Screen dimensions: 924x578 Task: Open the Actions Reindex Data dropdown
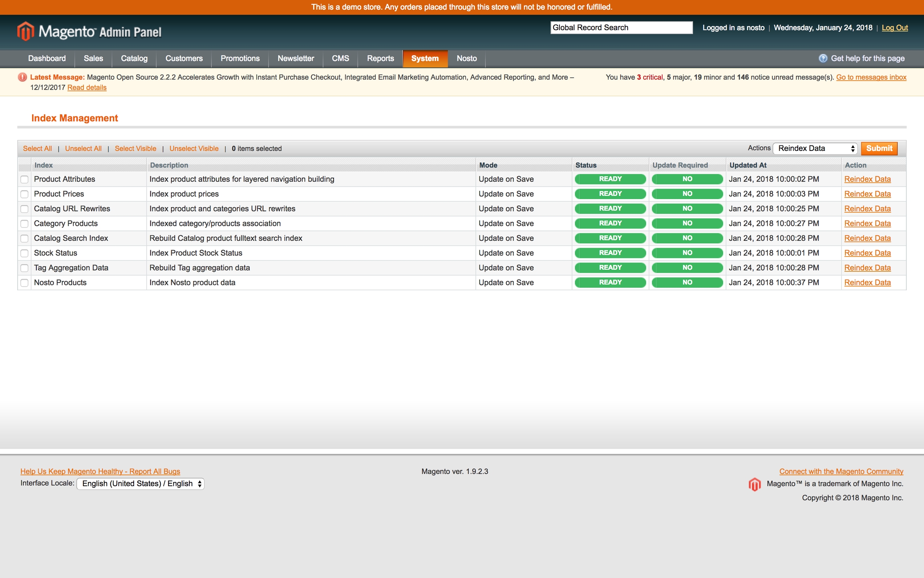[x=815, y=149]
